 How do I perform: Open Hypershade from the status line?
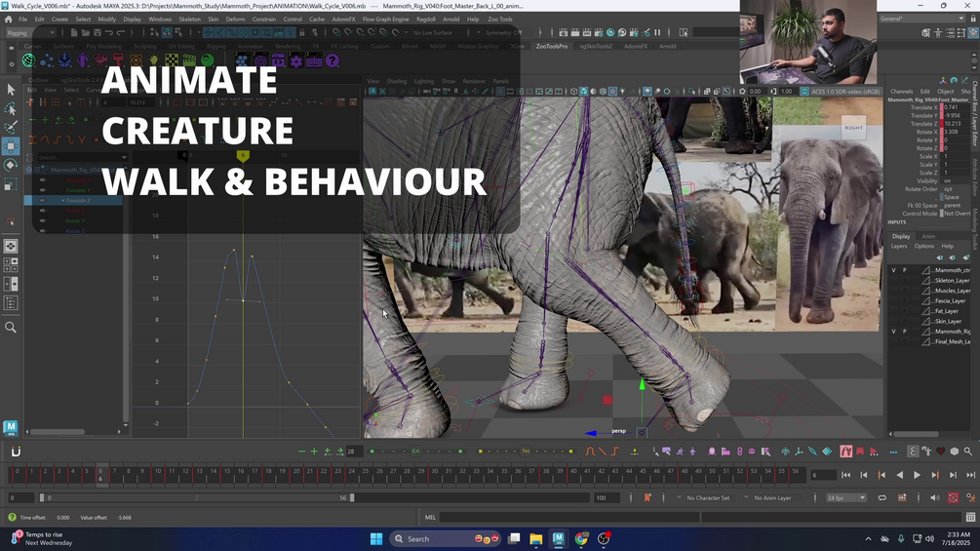click(x=610, y=32)
